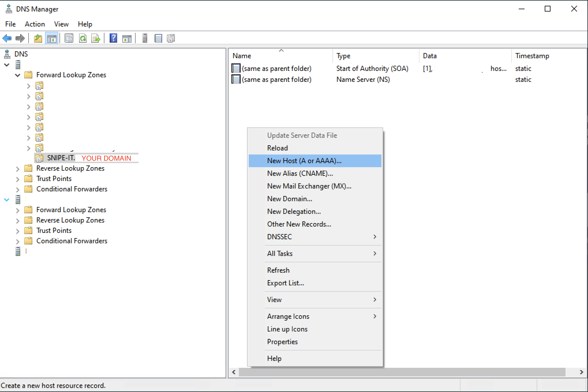Choose New Alias (CNAME) from context menu
The width and height of the screenshot is (588, 392).
tap(315, 174)
